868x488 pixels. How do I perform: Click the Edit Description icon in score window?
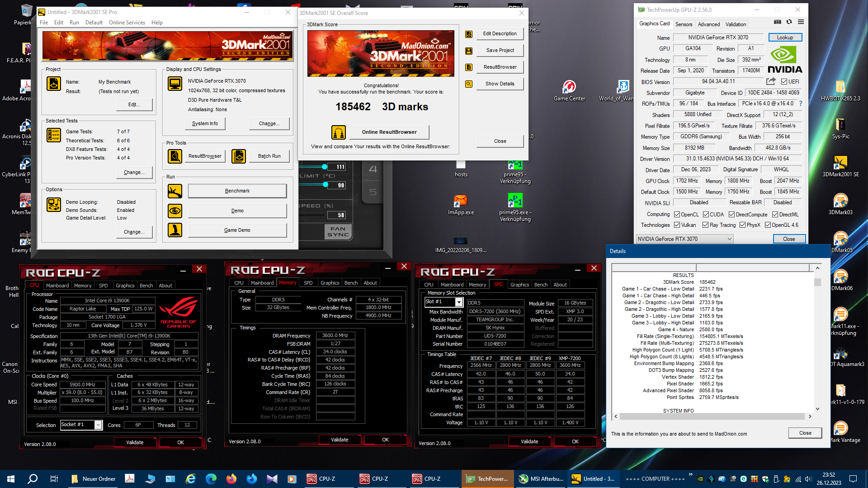click(x=469, y=34)
